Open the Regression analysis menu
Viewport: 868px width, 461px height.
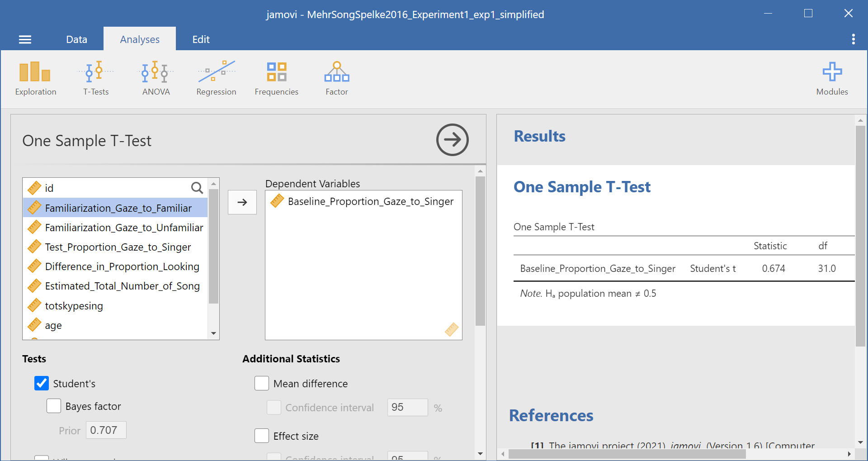(x=216, y=78)
